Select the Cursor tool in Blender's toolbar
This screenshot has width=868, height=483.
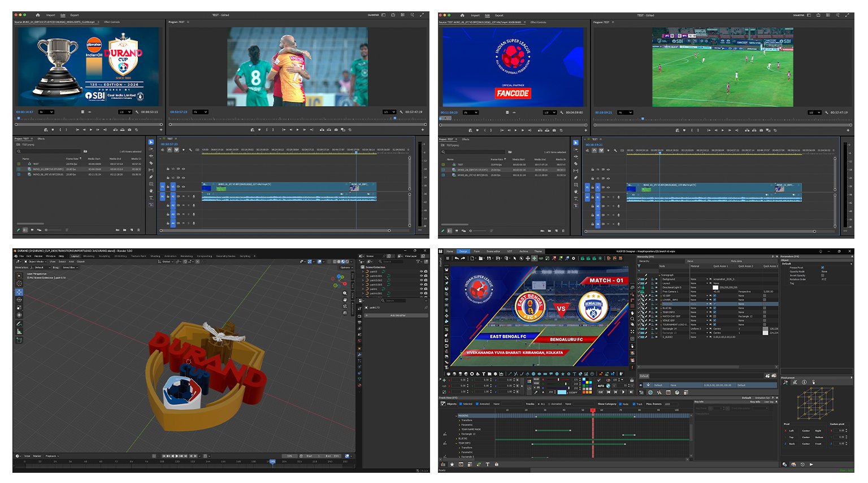19,283
